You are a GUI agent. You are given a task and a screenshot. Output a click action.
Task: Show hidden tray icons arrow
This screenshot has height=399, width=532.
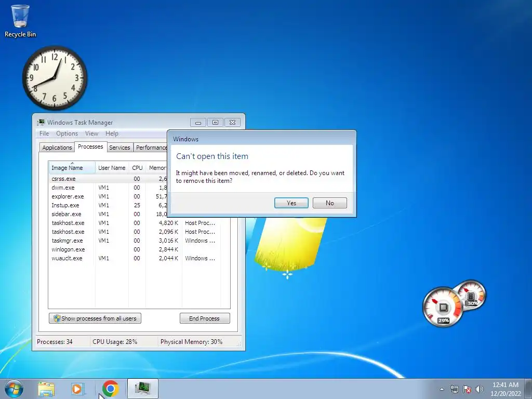[442, 389]
